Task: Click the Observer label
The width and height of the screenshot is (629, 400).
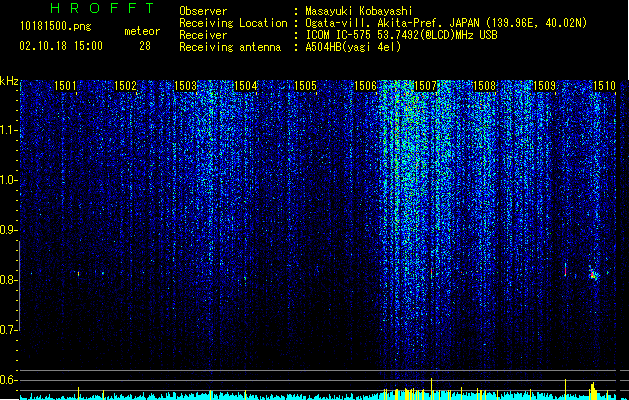Action: click(203, 12)
